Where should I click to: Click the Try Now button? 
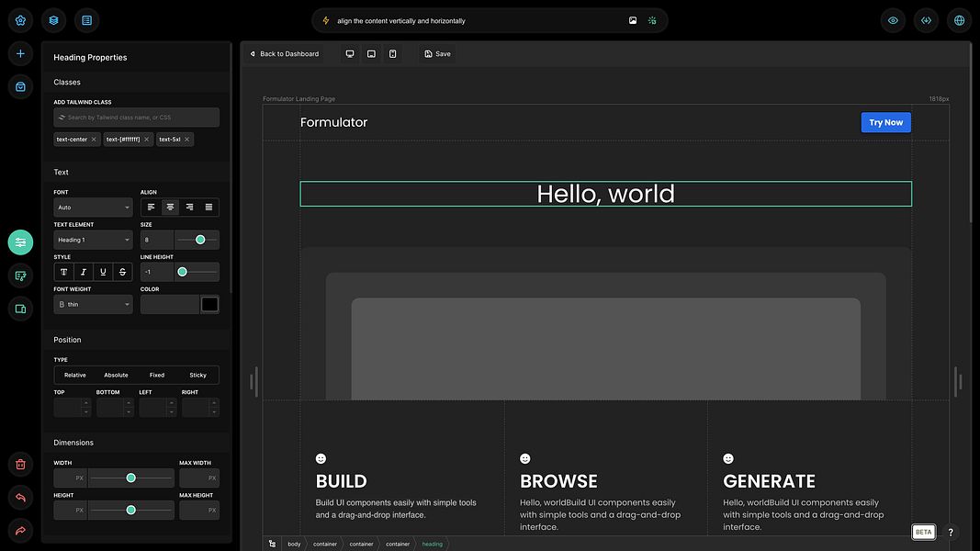pos(884,121)
